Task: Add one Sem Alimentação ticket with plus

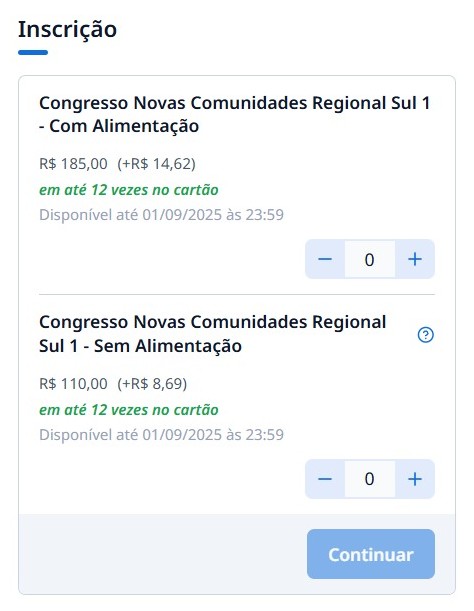Action: 415,479
